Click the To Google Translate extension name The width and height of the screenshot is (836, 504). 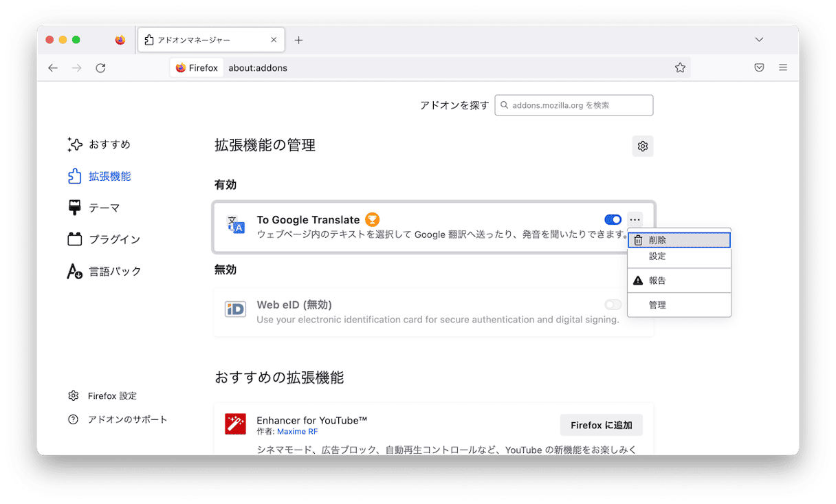click(308, 219)
